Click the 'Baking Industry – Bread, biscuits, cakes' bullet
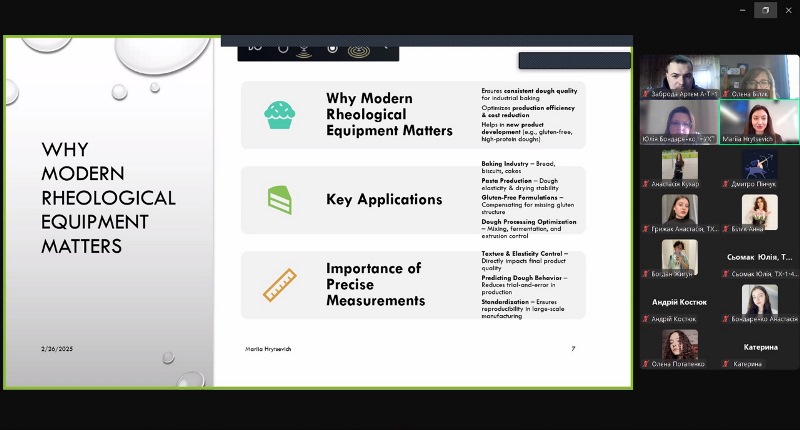800x430 pixels. [x=518, y=167]
